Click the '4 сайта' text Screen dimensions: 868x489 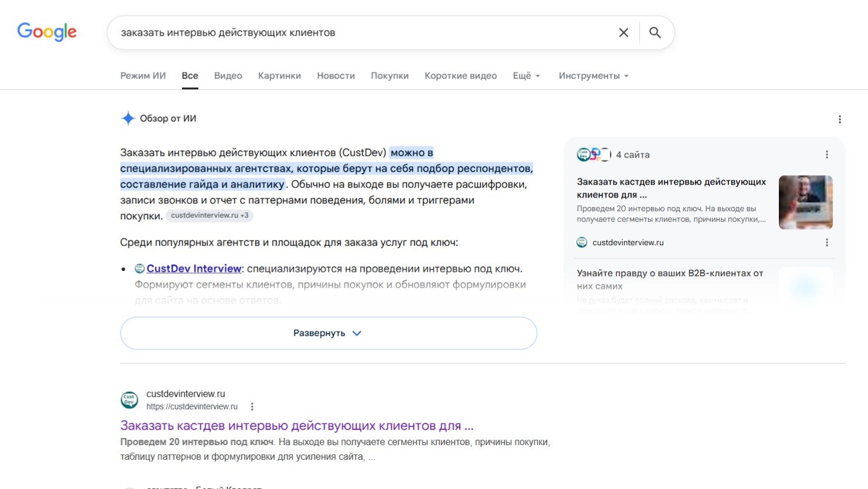click(x=633, y=155)
